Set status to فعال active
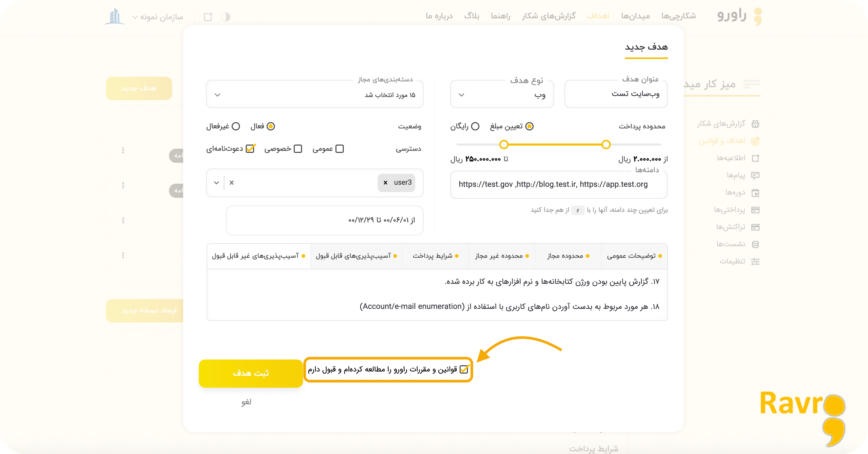 click(270, 126)
